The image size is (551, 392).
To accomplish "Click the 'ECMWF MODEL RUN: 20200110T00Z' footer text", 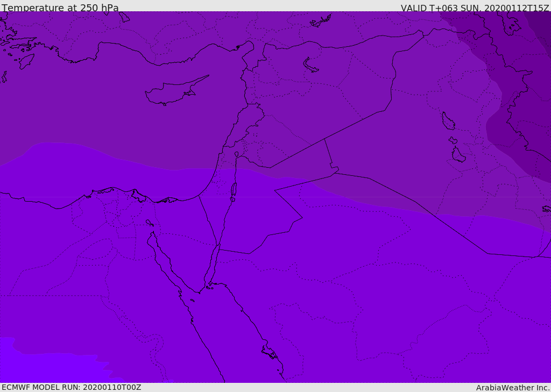I will point(72,387).
